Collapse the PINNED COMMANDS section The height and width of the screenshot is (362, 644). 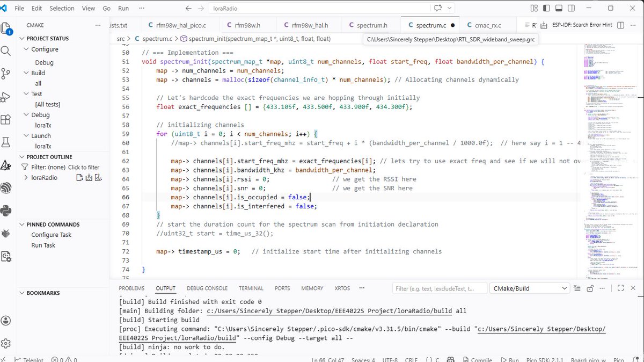coord(23,225)
